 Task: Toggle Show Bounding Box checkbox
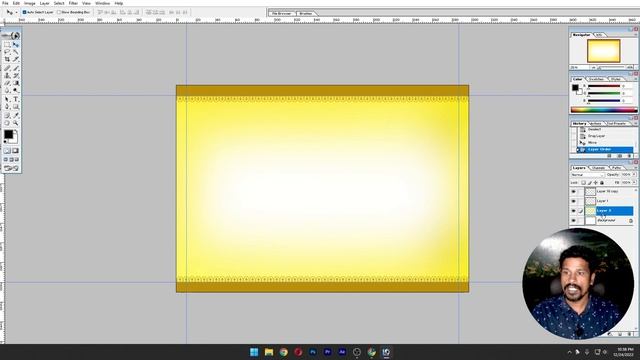(59, 12)
